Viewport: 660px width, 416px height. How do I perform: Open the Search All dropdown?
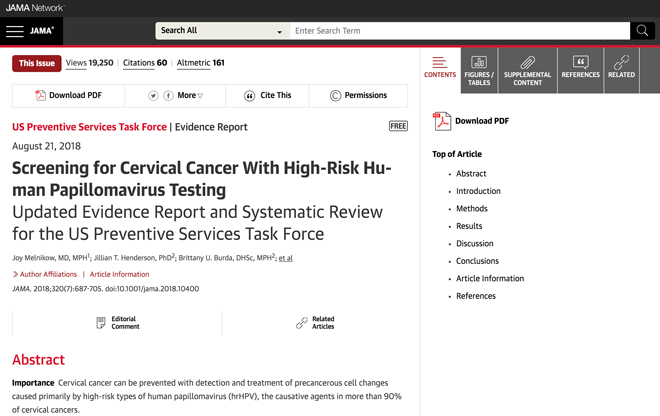click(x=222, y=31)
